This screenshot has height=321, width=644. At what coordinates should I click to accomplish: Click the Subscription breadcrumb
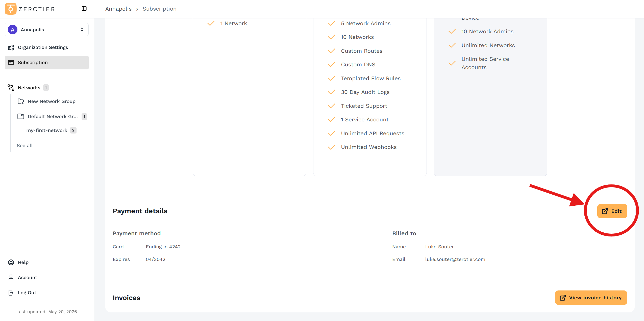point(160,9)
